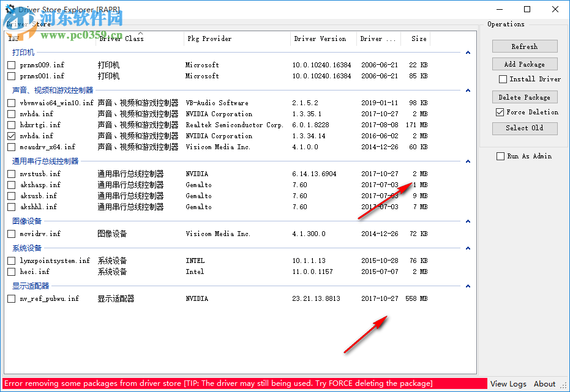
Task: Check the nvstusb.inf row checkbox
Action: click(x=11, y=174)
